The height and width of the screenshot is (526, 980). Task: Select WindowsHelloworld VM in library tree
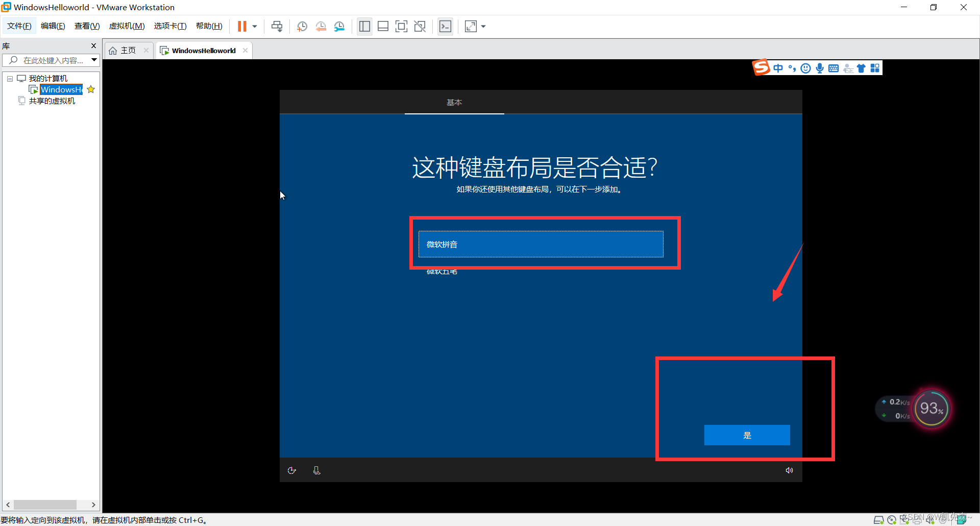(x=61, y=90)
